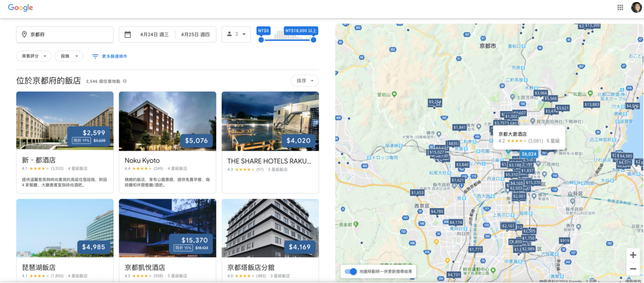Expand the 房客評分 filter dropdown
The width and height of the screenshot is (644, 283).
pyautogui.click(x=34, y=56)
